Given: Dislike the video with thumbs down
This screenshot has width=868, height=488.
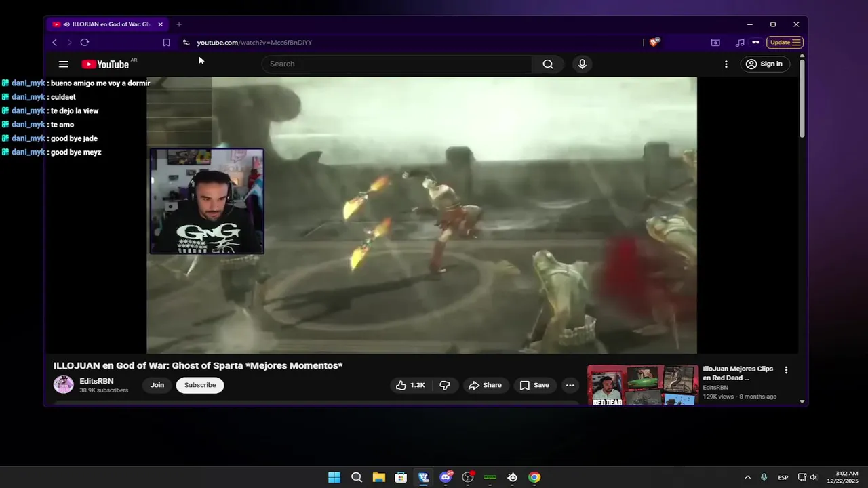Looking at the screenshot, I should coord(445,385).
